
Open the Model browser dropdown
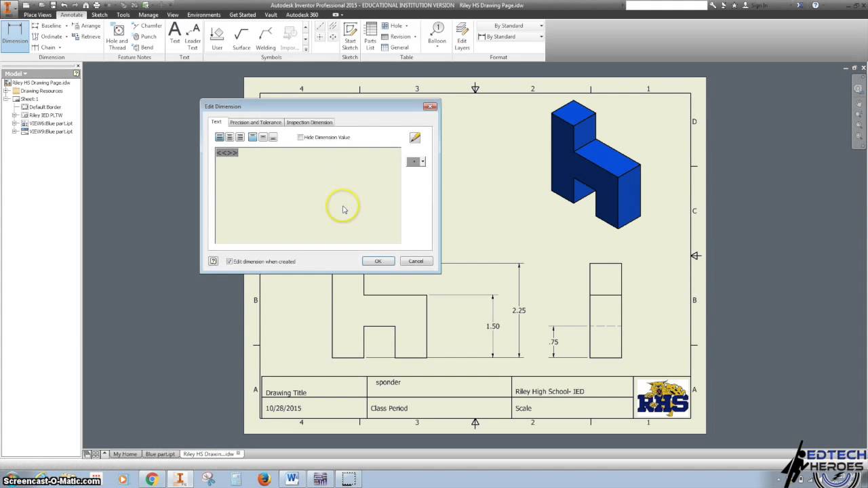[16, 73]
